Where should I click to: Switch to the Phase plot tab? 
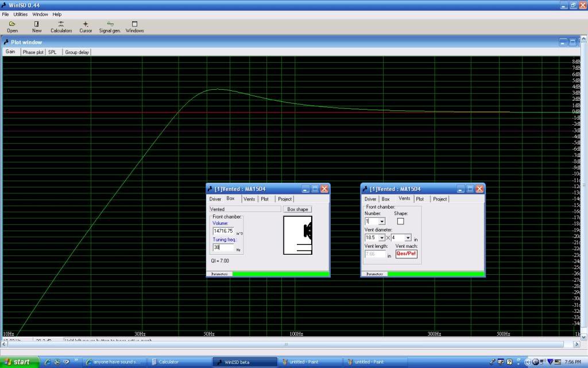[33, 52]
